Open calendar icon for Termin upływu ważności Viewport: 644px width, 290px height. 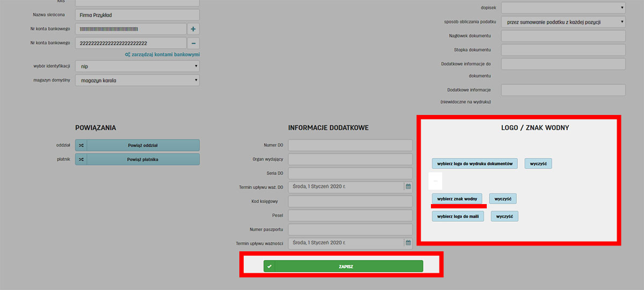click(x=408, y=243)
